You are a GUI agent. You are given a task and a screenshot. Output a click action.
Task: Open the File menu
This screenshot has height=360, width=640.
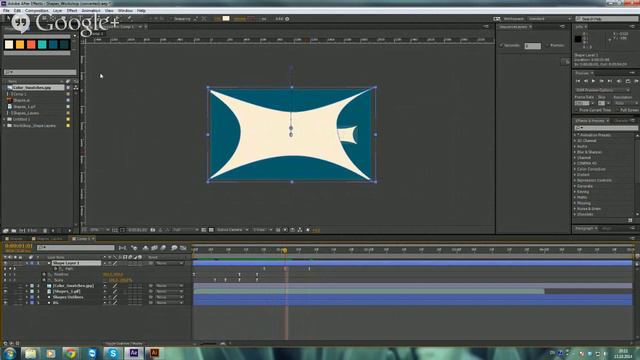pos(6,11)
